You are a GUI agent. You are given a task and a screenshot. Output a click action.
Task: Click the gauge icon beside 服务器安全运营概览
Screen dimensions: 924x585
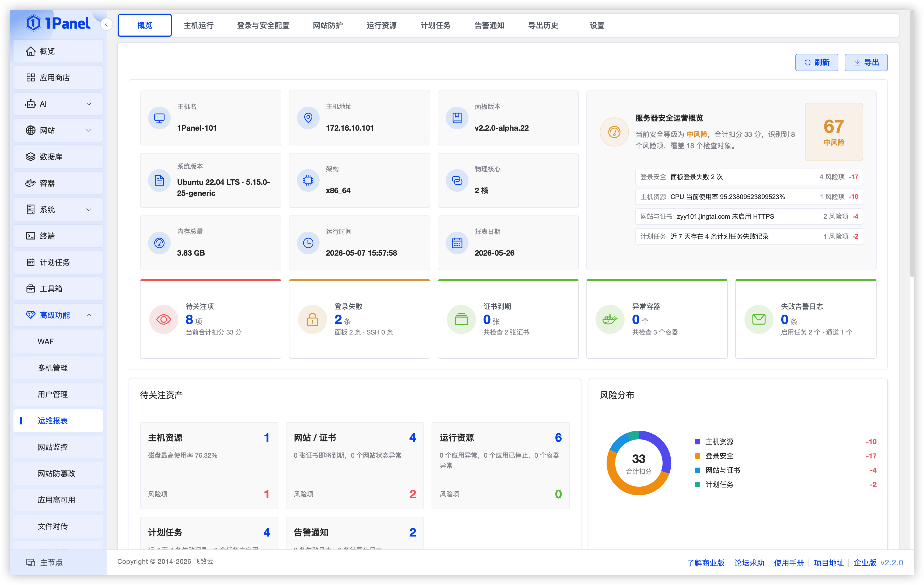614,132
